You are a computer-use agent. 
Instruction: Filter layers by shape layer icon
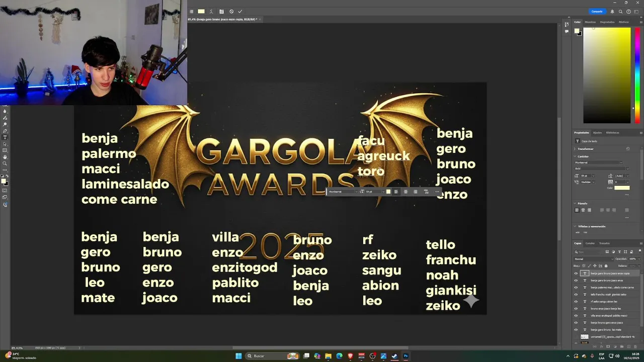625,251
